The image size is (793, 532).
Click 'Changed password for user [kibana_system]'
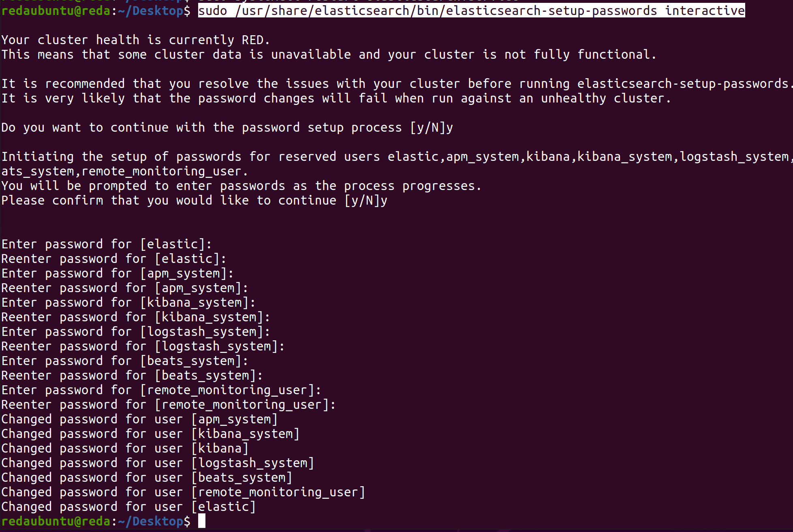[x=150, y=434]
